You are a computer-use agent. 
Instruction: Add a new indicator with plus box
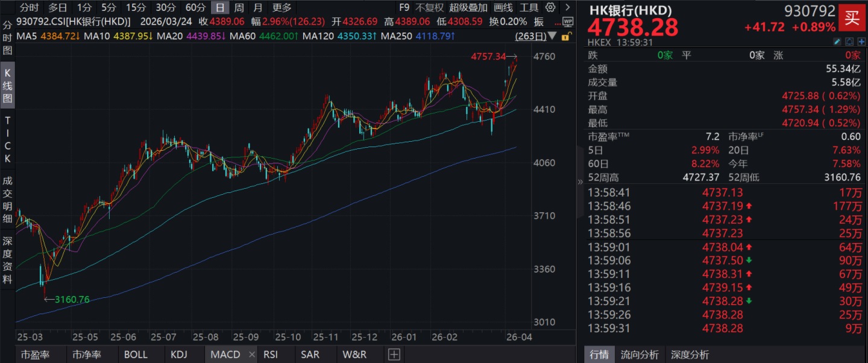coord(394,355)
